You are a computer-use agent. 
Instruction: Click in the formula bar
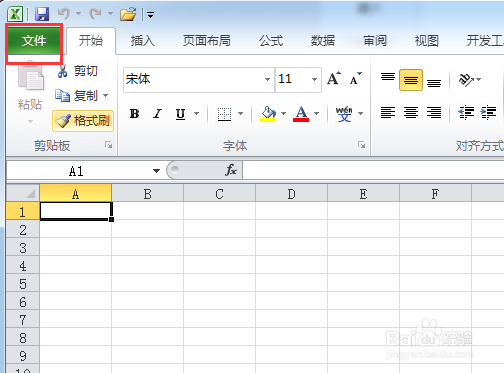point(373,170)
